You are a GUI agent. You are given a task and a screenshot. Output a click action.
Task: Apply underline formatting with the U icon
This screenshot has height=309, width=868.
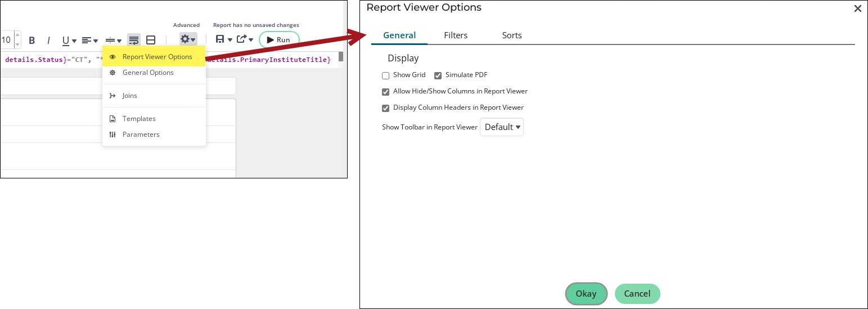tap(65, 40)
